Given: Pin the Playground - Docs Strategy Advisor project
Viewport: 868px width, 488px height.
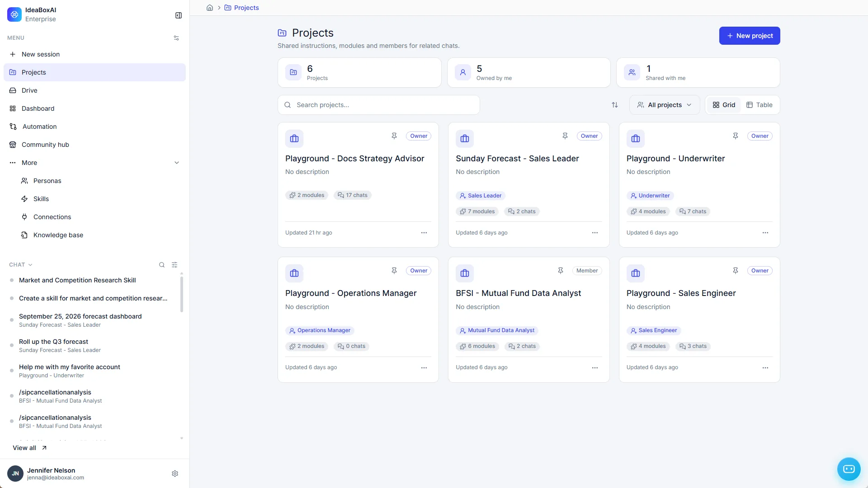Looking at the screenshot, I should click(x=394, y=136).
